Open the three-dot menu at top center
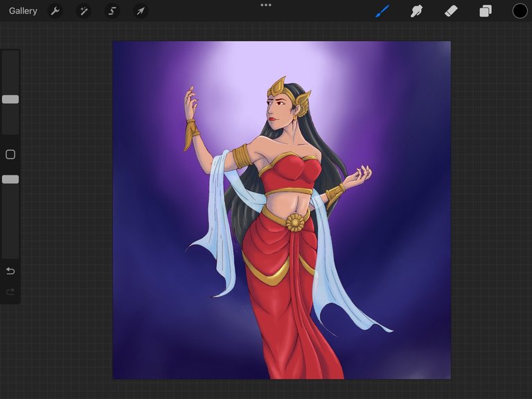This screenshot has width=532, height=399. point(266,5)
